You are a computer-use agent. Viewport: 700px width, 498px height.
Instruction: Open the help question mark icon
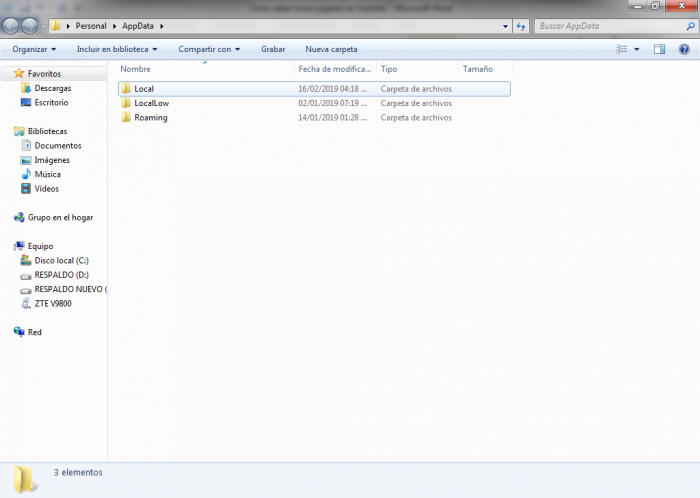(683, 49)
